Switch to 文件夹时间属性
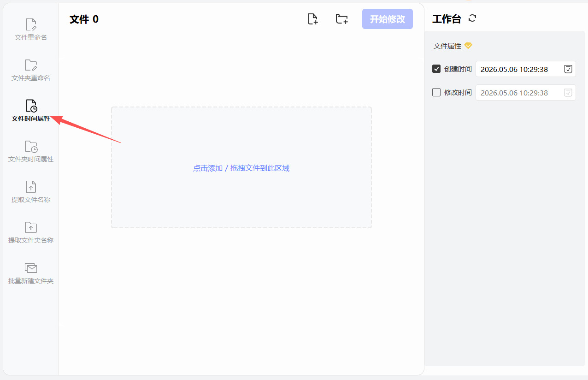 [x=31, y=152]
